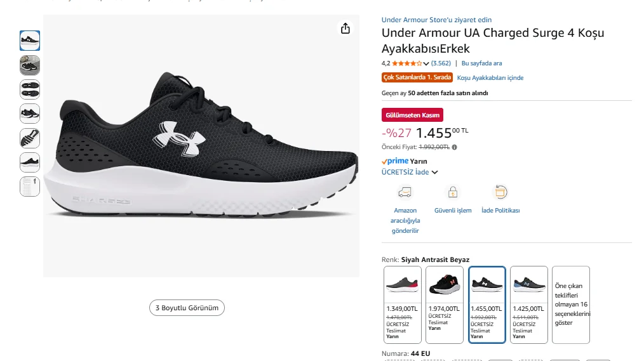The width and height of the screenshot is (644, 361).
Task: Click the Prime logo
Action: pos(395,161)
